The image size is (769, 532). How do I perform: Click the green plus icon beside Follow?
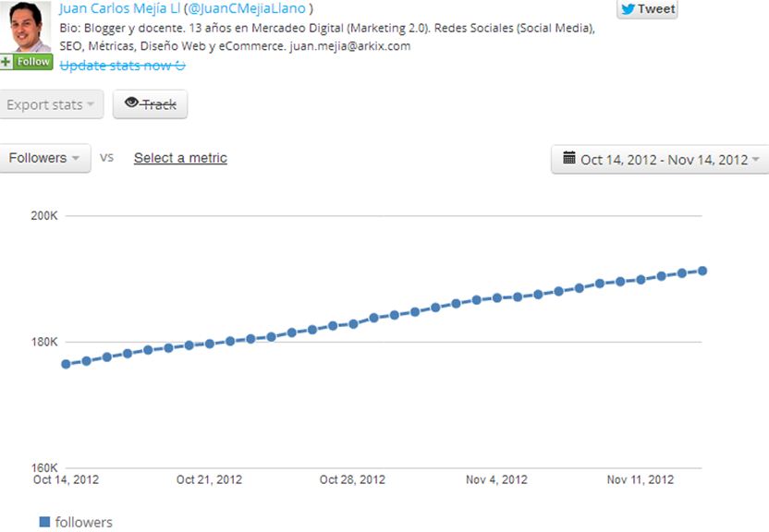pos(6,62)
